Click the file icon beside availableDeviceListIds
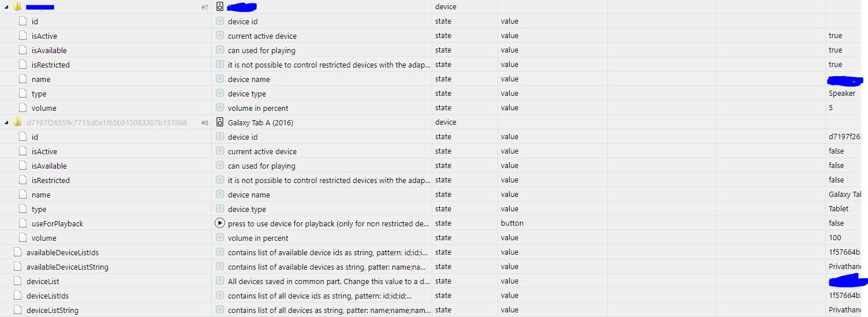The height and width of the screenshot is (317, 868). pos(17,252)
